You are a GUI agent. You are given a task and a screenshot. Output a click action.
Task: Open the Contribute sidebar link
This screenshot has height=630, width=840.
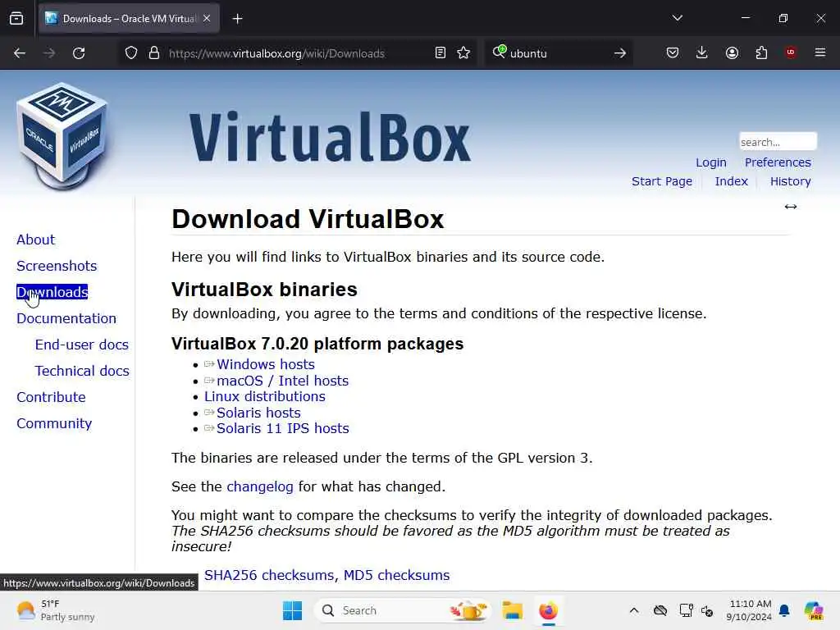point(51,397)
